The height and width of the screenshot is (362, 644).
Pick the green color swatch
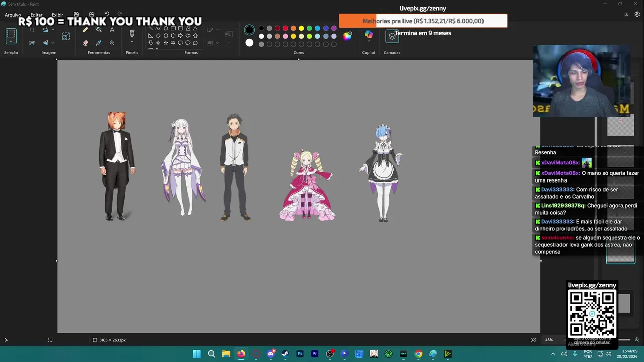[x=309, y=28]
